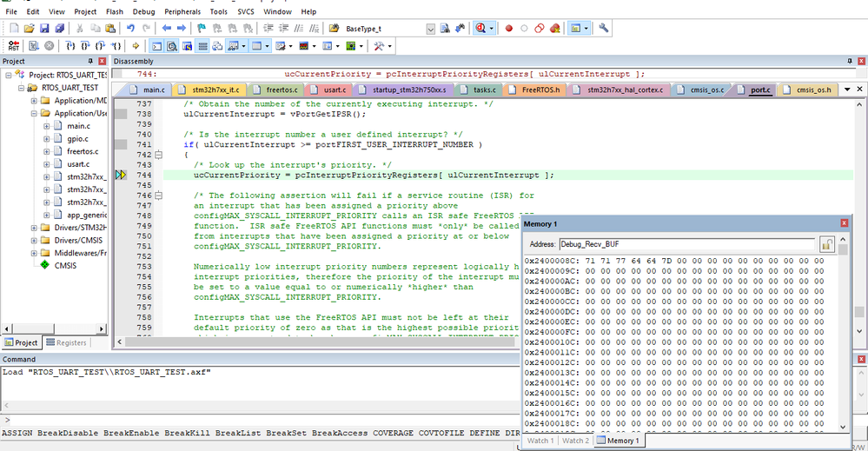Kill all breakpoints icon

tap(554, 28)
